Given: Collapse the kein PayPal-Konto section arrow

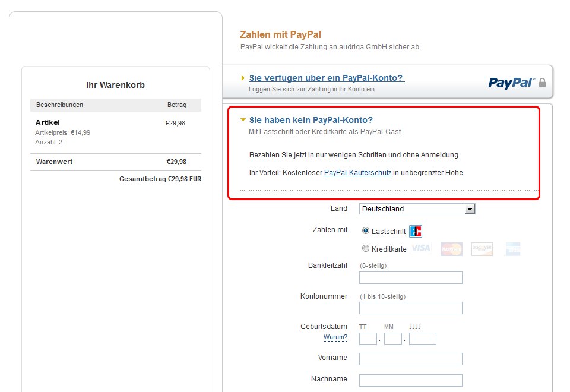Looking at the screenshot, I should [x=243, y=119].
